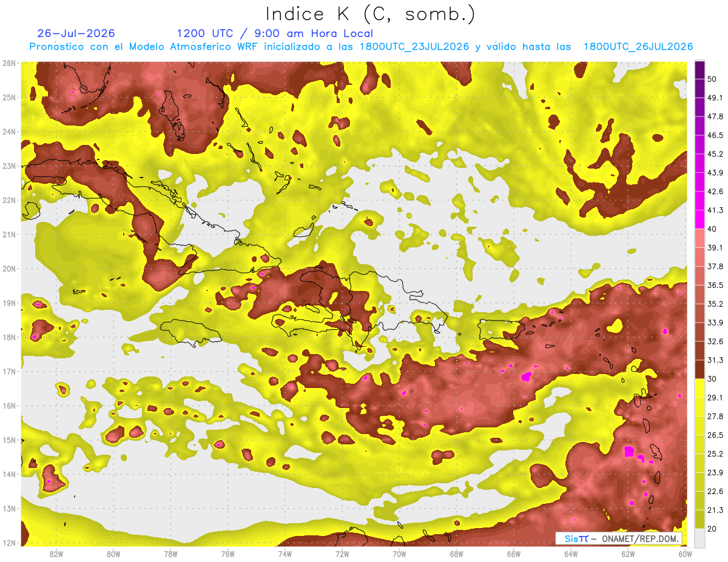Click the '35.2' color scale value
The height and width of the screenshot is (562, 728).
click(x=715, y=304)
